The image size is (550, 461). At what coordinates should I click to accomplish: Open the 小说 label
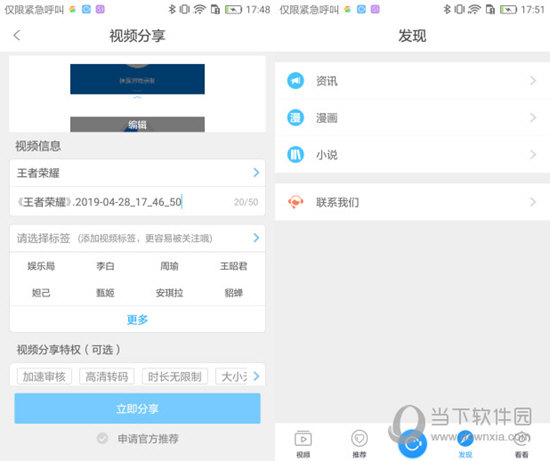(327, 155)
